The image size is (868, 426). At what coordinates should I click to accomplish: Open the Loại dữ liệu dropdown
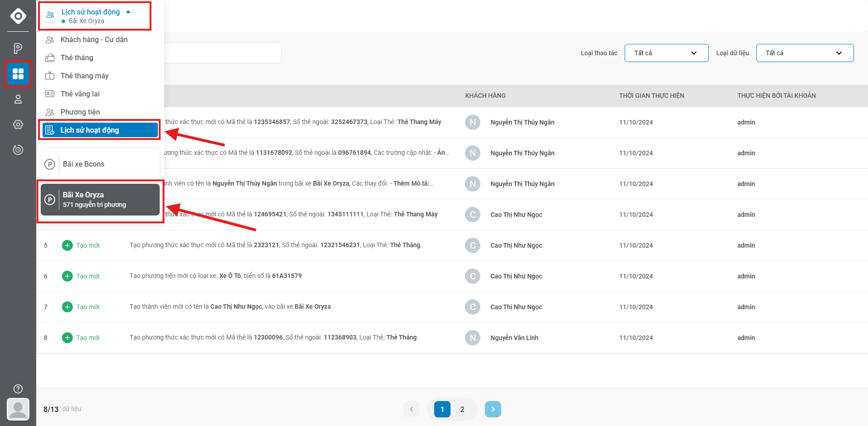805,53
